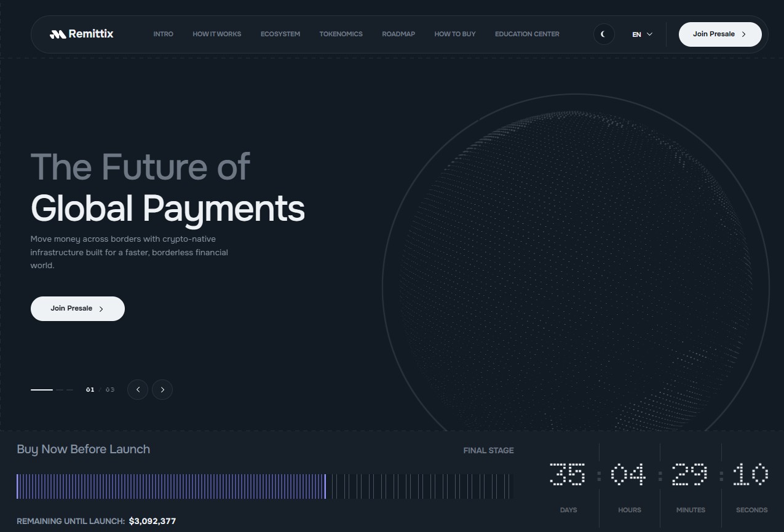
Task: Click the DAYS countdown value 35
Action: coord(567,475)
